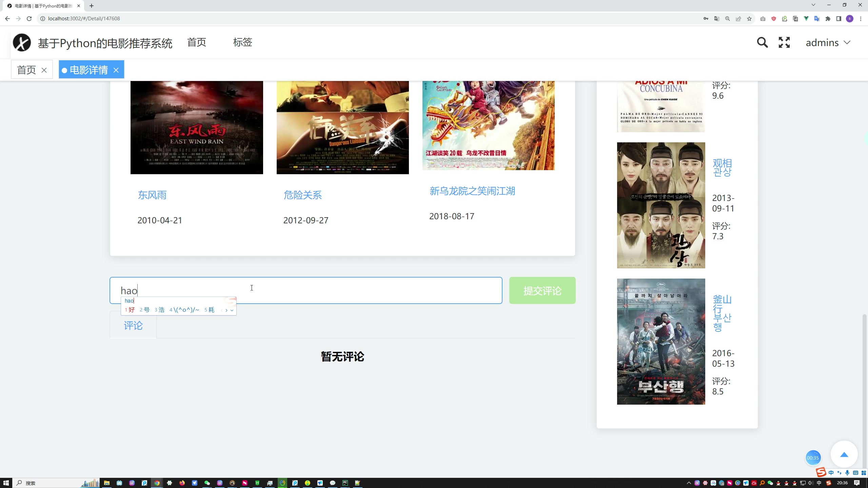Pick IME candidate 2 号
Viewport: 868px width, 488px height.
144,310
